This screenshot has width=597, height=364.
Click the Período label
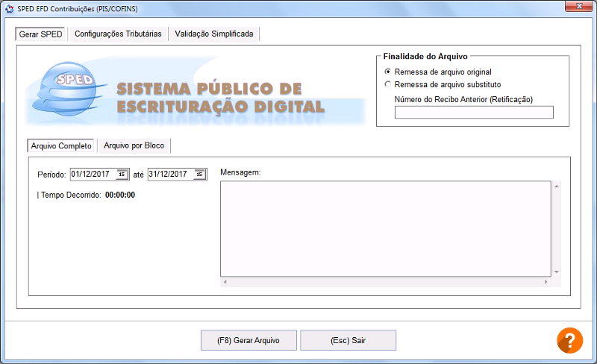click(x=51, y=175)
